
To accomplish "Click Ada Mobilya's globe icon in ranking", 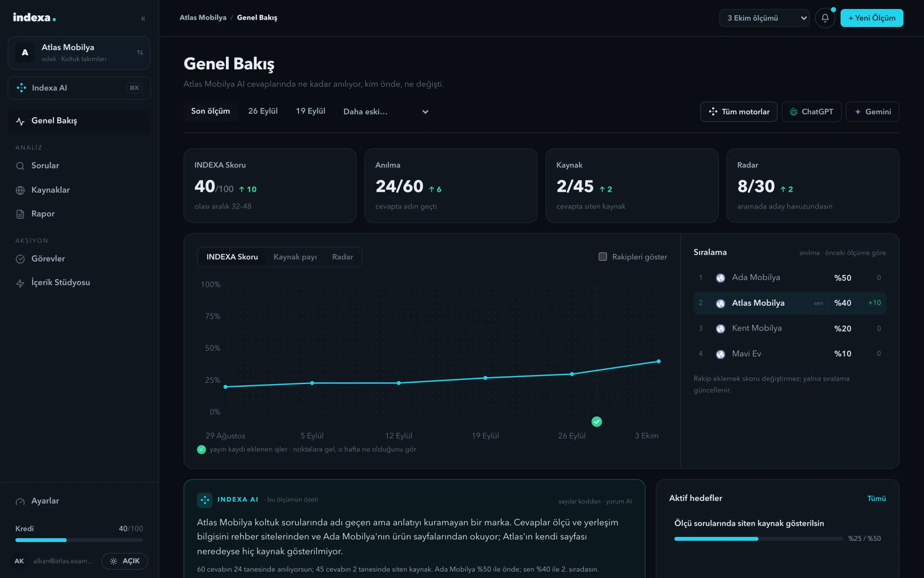I will [720, 278].
